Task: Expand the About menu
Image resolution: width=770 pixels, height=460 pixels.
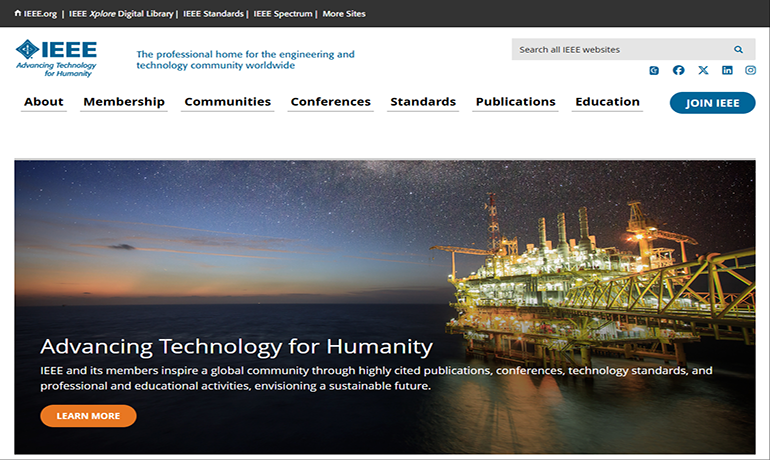Action: pos(44,102)
